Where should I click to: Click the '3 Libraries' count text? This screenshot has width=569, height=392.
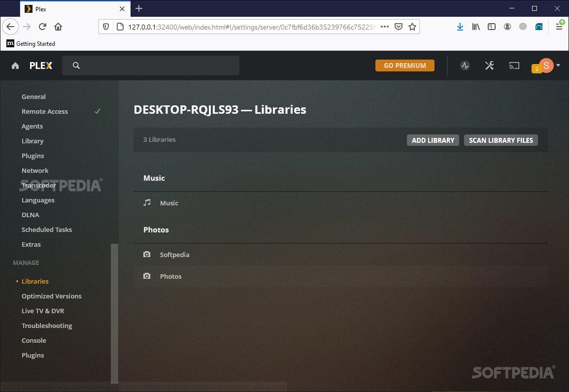[159, 139]
